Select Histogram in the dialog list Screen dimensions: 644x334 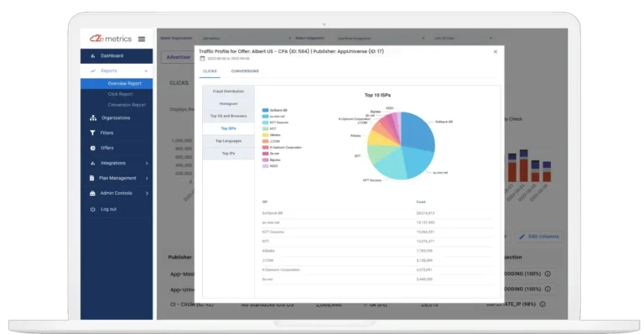(228, 103)
